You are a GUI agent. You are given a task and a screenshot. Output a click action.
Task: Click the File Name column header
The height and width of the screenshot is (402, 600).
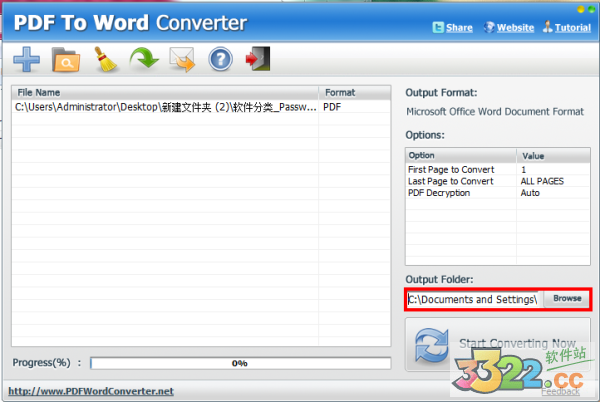point(165,93)
